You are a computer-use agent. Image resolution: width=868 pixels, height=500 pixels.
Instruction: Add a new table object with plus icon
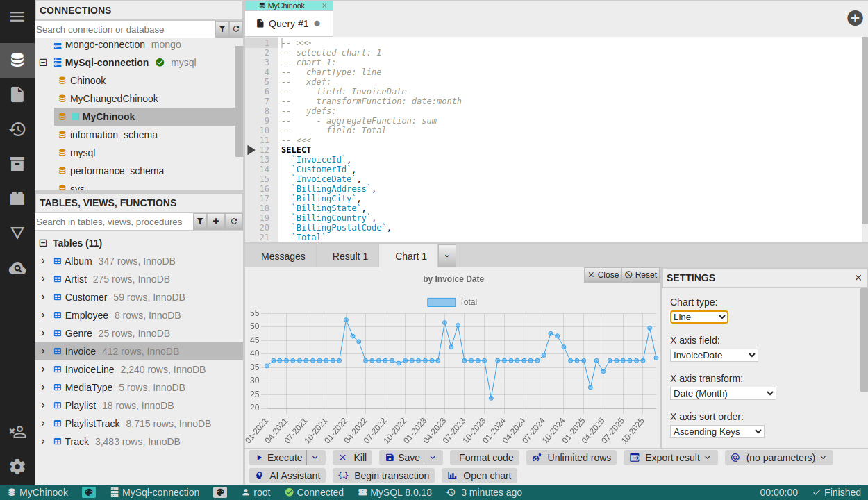click(x=217, y=222)
